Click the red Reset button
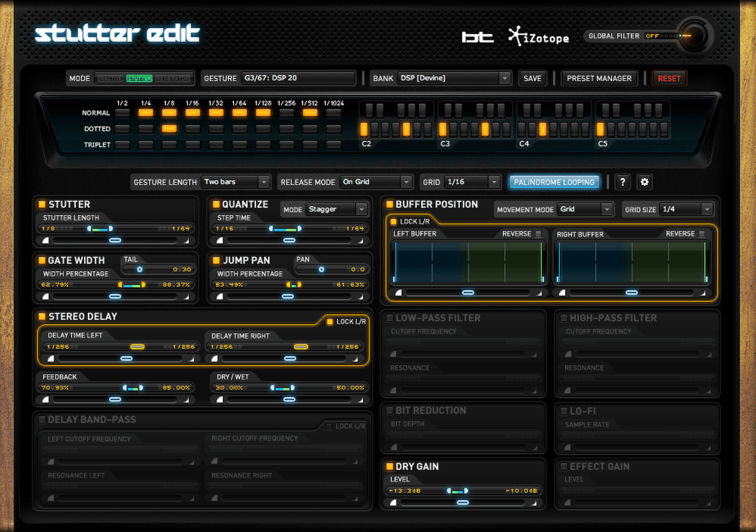Image resolution: width=756 pixels, height=532 pixels. [669, 78]
